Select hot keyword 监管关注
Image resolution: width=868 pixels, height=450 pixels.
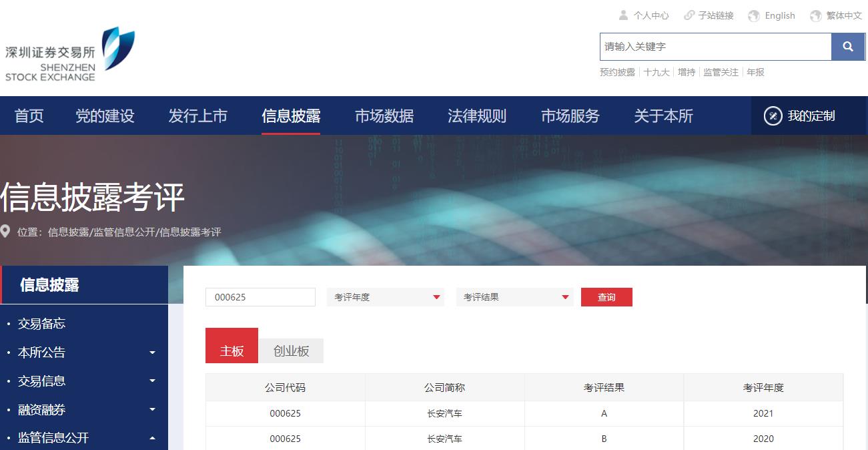click(x=721, y=72)
